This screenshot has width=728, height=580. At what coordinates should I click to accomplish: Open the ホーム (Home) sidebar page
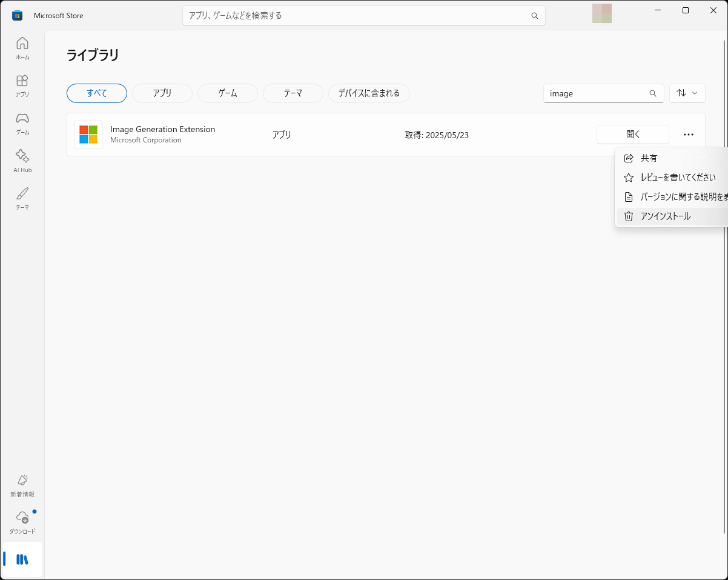(x=22, y=48)
